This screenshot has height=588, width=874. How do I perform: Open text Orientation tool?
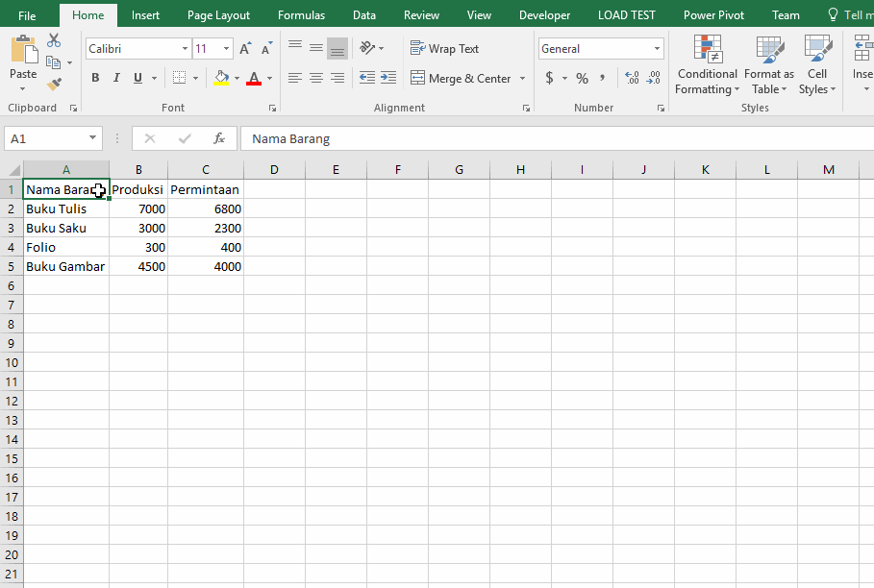click(x=367, y=48)
